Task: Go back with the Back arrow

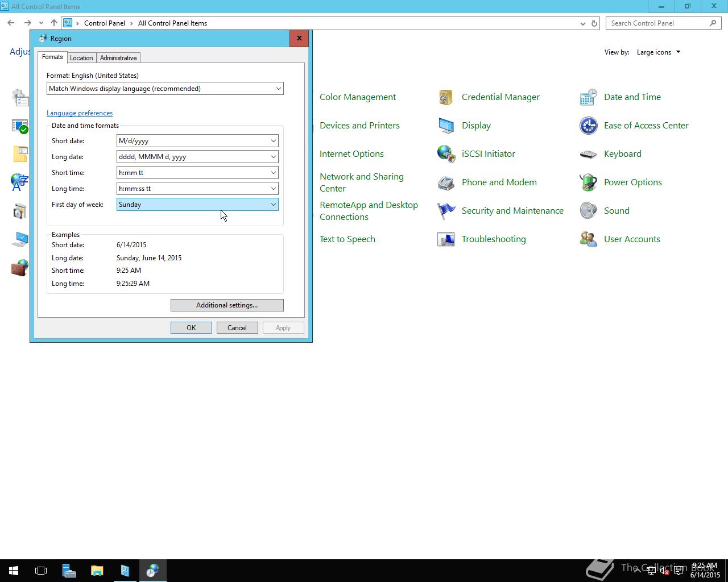Action: click(11, 23)
